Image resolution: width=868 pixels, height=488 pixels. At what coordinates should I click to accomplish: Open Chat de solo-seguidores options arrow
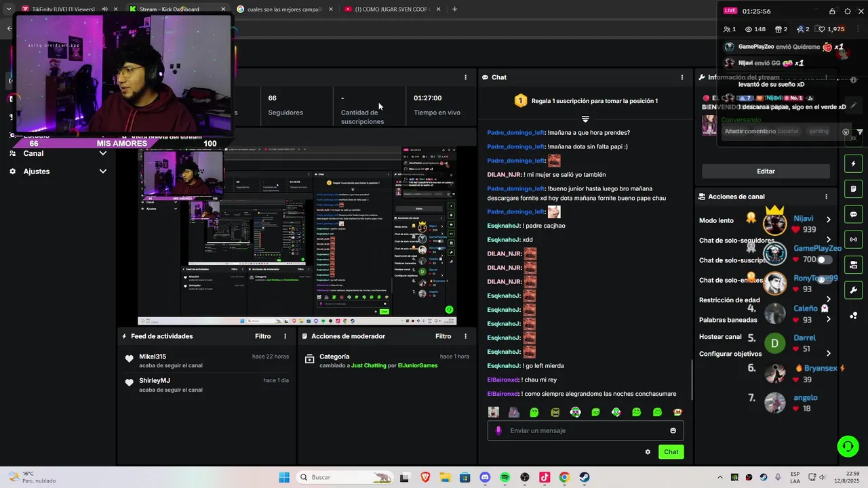[x=828, y=239]
